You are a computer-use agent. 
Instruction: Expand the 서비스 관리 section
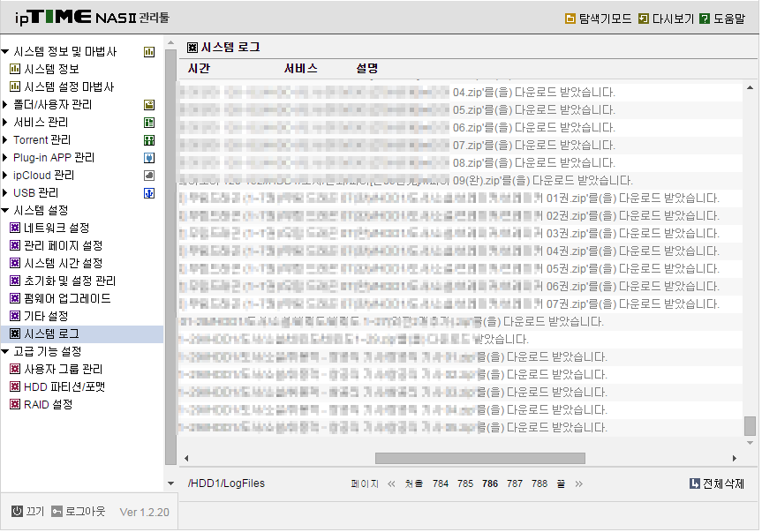pos(5,122)
